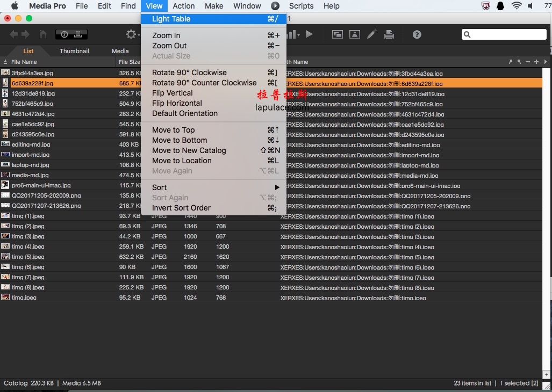Click the script play icon in menu bar

pyautogui.click(x=275, y=6)
